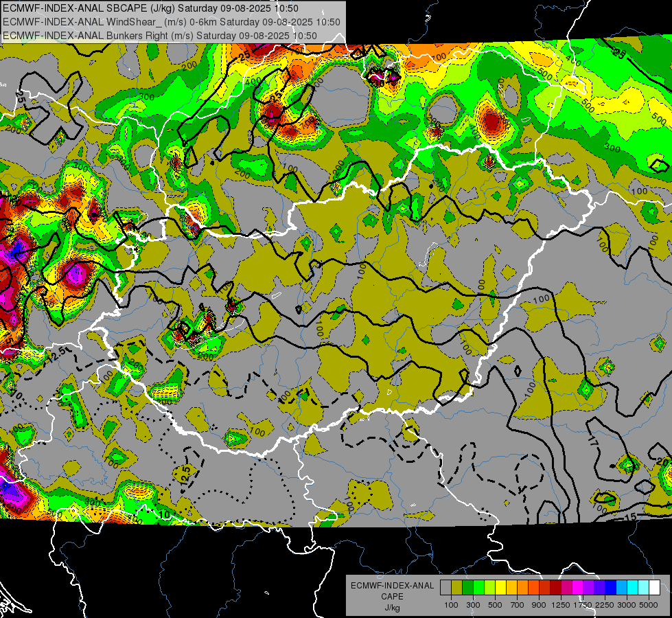
Task: Click the SBCAPE (J/kg) title line
Action: point(150,8)
